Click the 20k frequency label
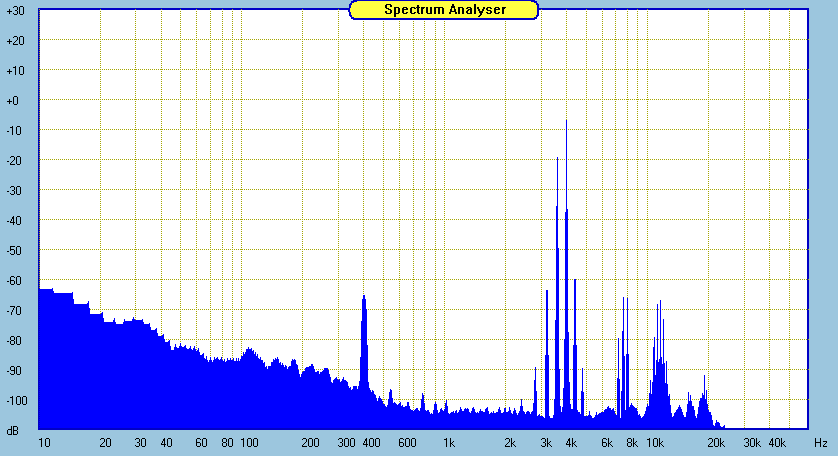 pos(716,443)
